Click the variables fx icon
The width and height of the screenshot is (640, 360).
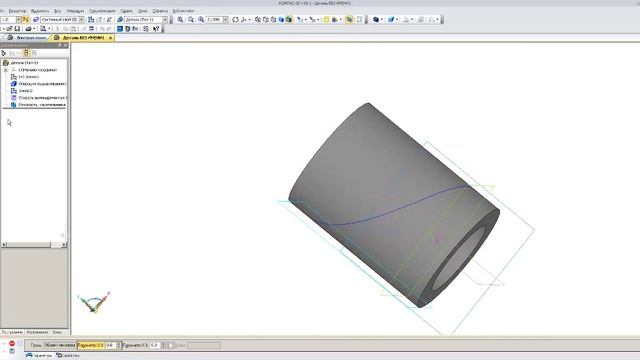click(x=136, y=29)
